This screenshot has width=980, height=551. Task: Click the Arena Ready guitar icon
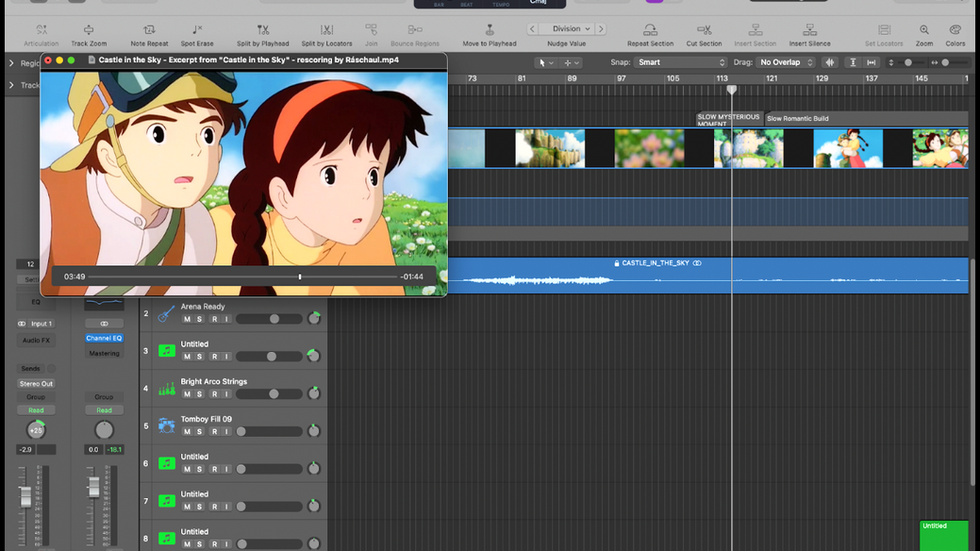click(x=166, y=314)
